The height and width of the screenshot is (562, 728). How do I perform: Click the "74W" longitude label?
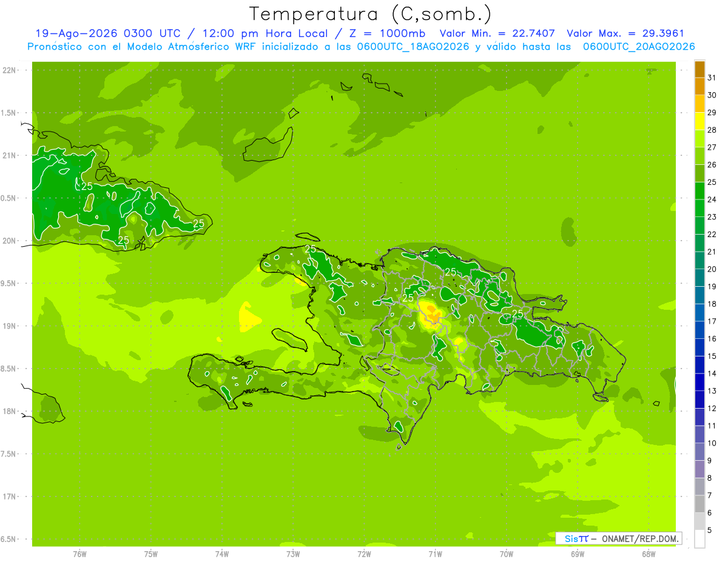click(x=221, y=554)
